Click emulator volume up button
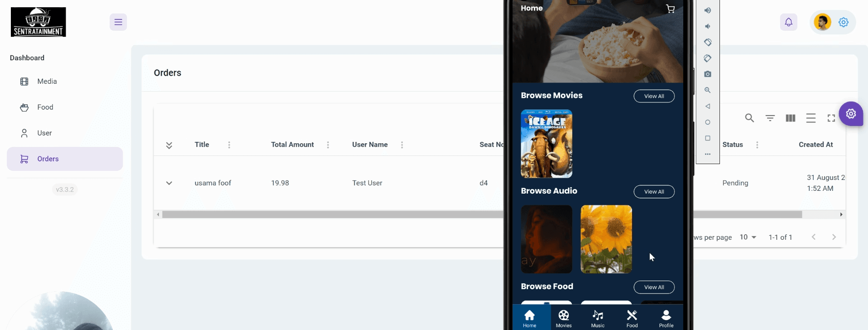This screenshot has width=868, height=330. tap(708, 10)
